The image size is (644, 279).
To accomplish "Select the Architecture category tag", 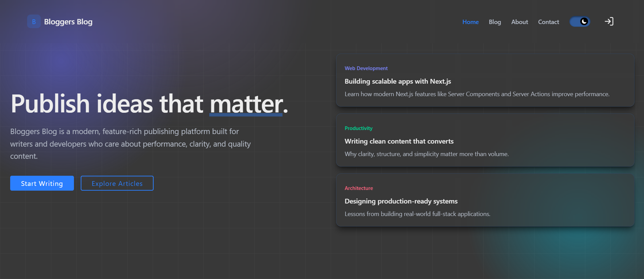I will pos(359,188).
